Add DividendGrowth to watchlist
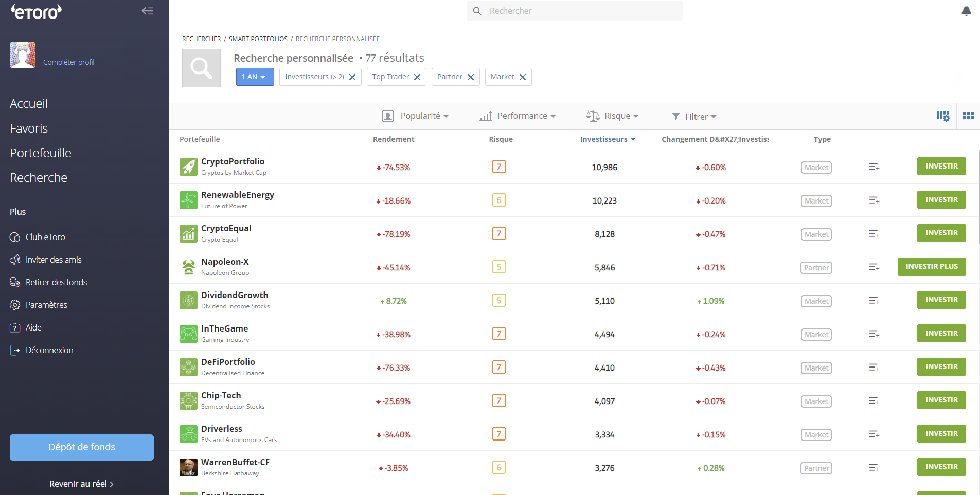The image size is (980, 495). [x=874, y=301]
